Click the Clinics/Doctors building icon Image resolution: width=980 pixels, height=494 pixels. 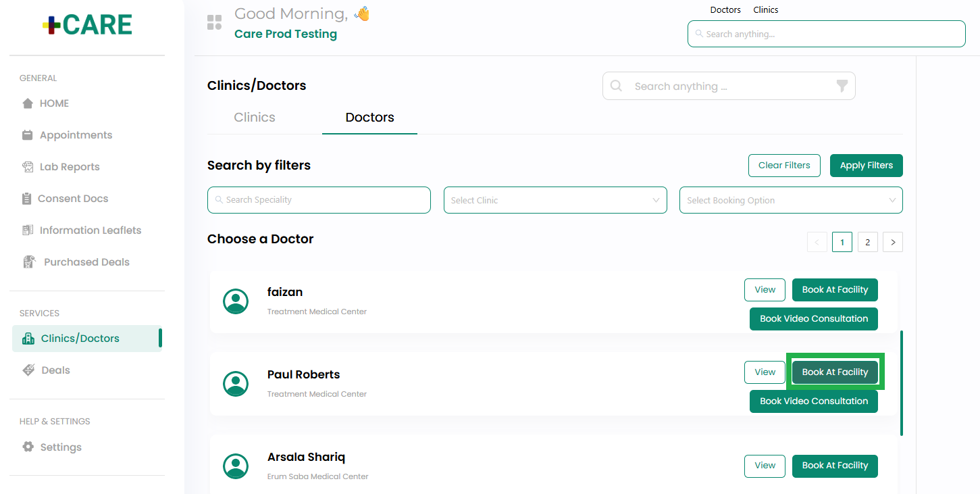click(x=28, y=339)
